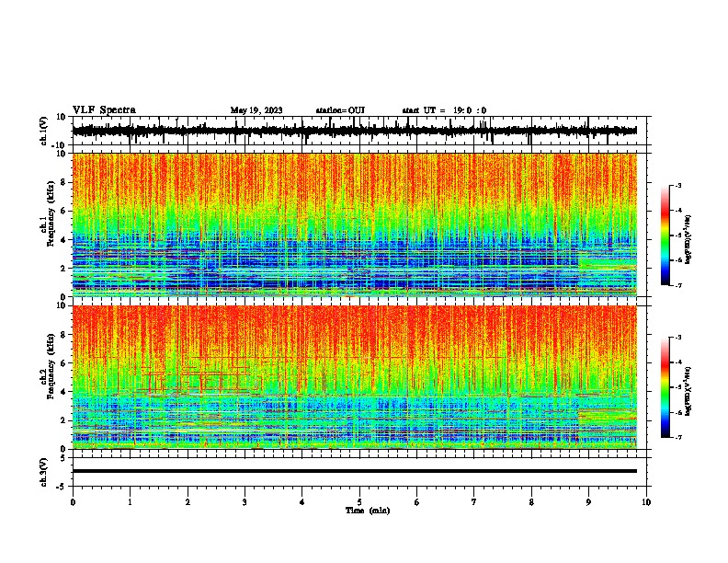Screen dimensions: 728x563
Task: Click tick "4" on the Time axis
Action: click(x=302, y=502)
